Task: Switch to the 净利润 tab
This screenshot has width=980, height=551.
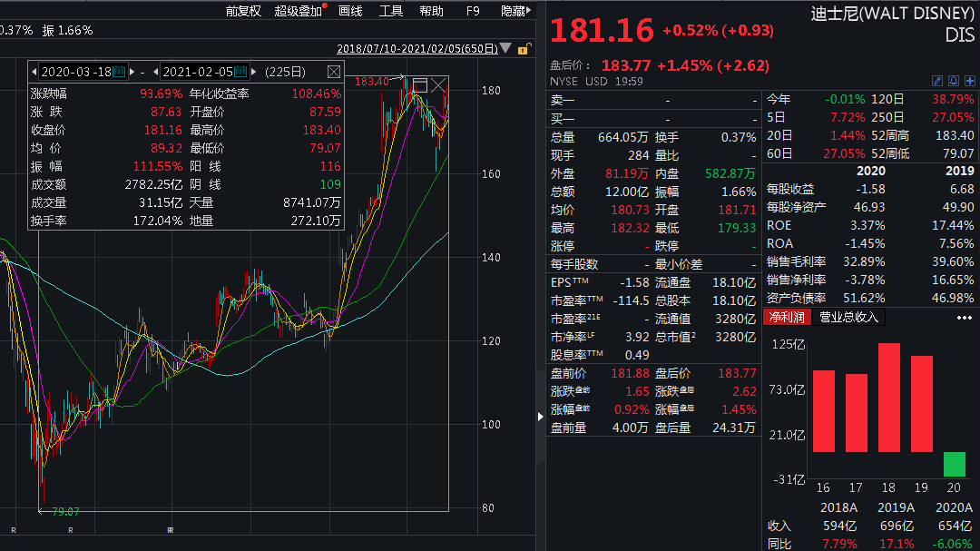Action: 787,317
